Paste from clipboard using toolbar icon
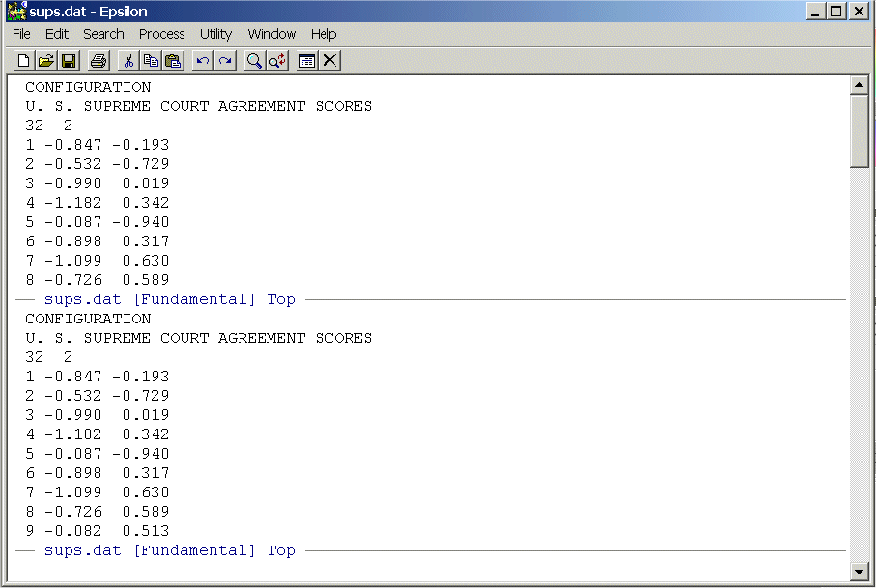 tap(173, 61)
